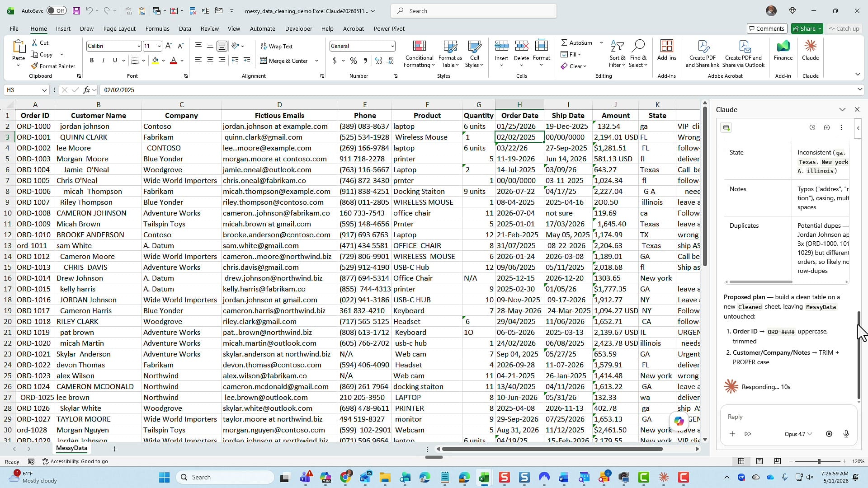This screenshot has width=868, height=488.
Task: Open the font size dropdown
Action: (x=159, y=46)
